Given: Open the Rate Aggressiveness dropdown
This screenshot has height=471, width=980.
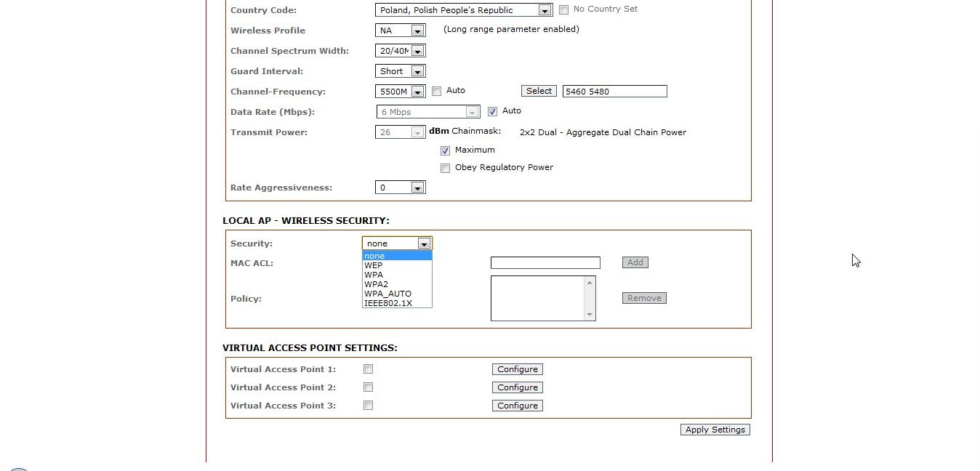Looking at the screenshot, I should coord(400,188).
